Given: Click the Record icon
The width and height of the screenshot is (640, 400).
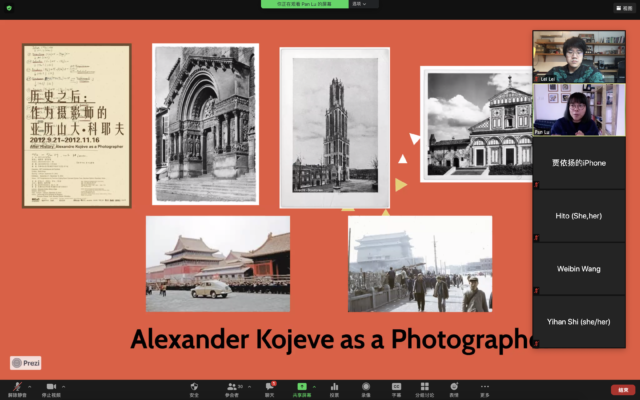Looking at the screenshot, I should click(x=366, y=386).
